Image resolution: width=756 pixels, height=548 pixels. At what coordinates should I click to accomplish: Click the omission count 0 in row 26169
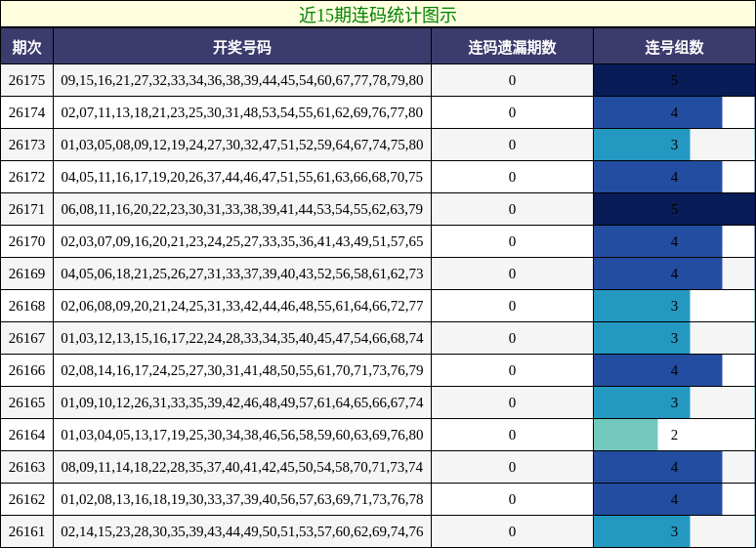(512, 274)
